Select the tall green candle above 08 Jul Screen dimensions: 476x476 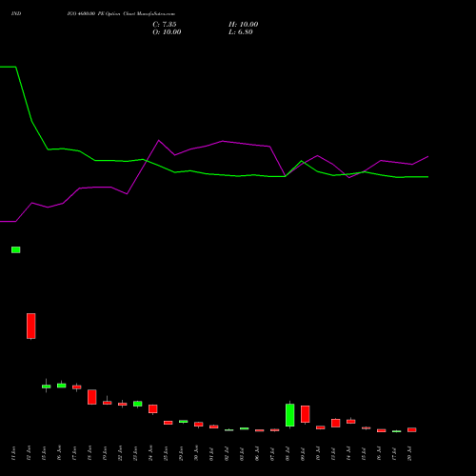290,415
